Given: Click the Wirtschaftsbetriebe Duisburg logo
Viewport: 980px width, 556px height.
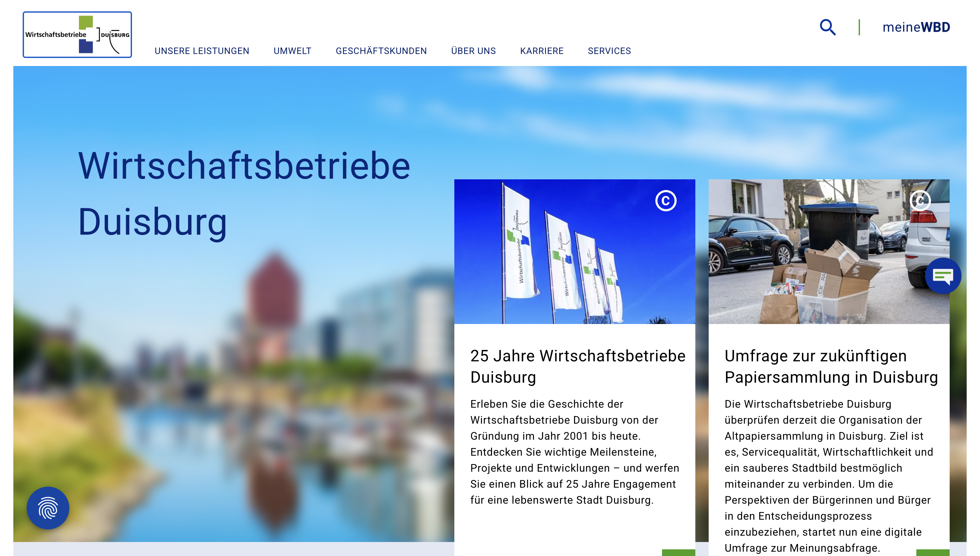Looking at the screenshot, I should 77,35.
